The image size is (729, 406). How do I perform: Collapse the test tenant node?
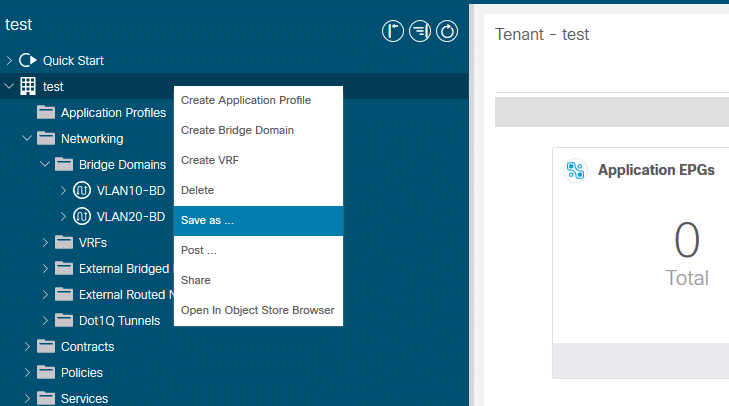[9, 87]
